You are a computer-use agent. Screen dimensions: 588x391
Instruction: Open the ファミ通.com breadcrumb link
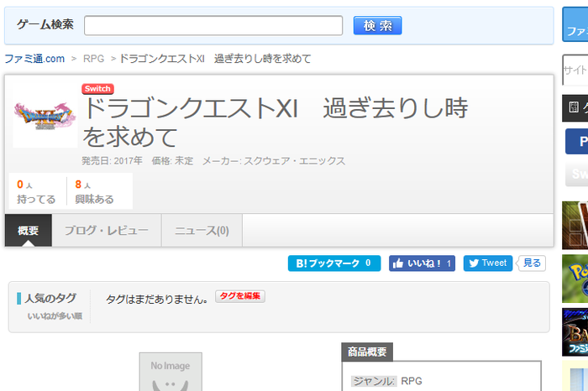pyautogui.click(x=34, y=59)
